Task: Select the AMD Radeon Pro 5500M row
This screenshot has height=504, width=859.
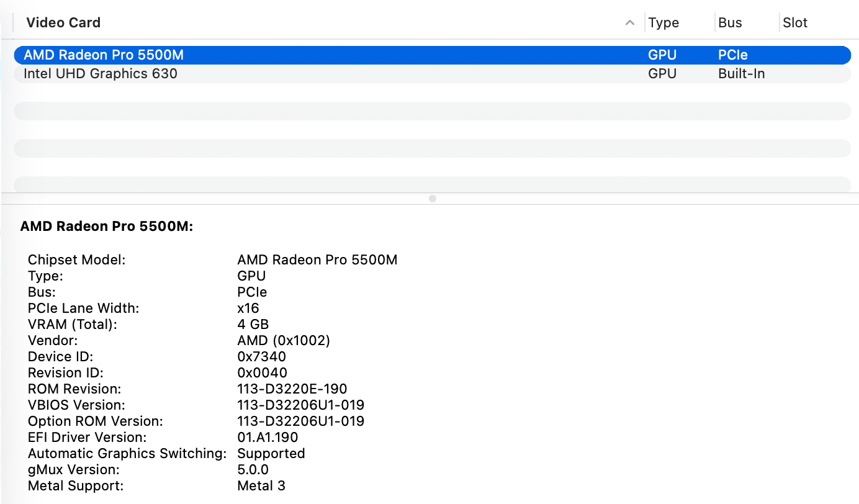Action: [104, 55]
